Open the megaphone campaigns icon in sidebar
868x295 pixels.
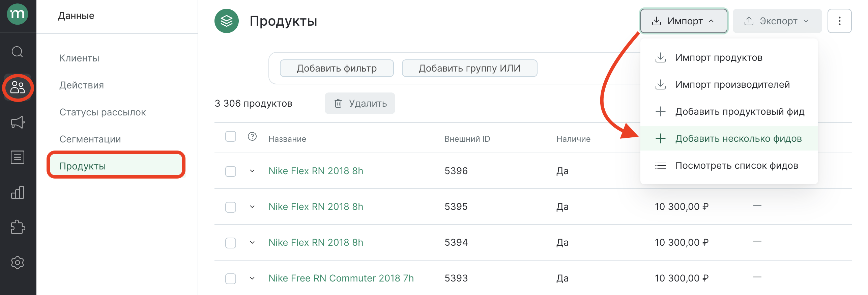[x=18, y=122]
